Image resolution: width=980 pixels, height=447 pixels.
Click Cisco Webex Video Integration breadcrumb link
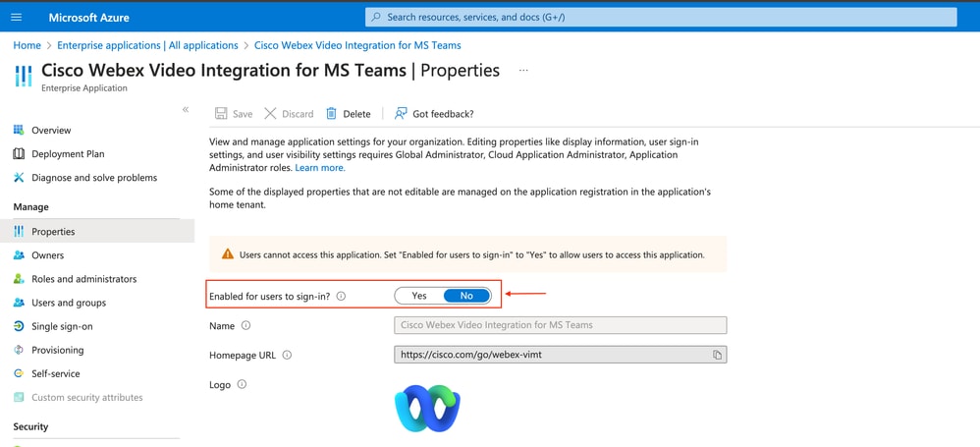[x=357, y=45]
